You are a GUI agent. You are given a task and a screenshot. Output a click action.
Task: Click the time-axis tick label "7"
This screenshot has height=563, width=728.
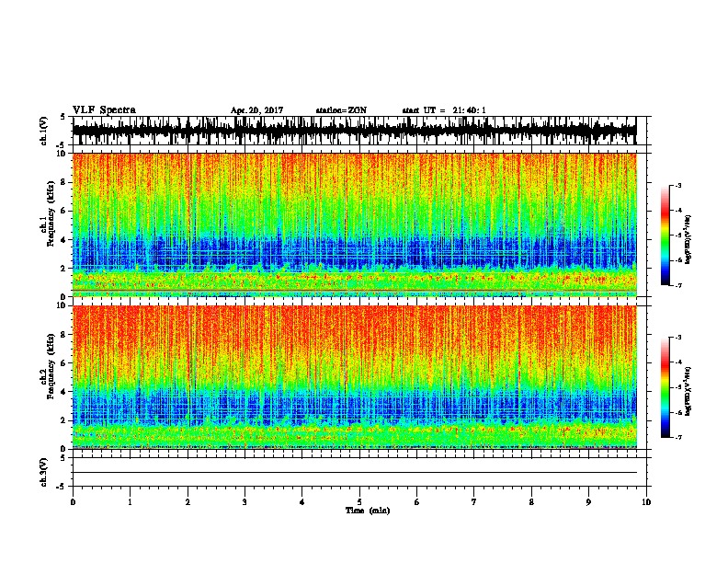pyautogui.click(x=474, y=502)
